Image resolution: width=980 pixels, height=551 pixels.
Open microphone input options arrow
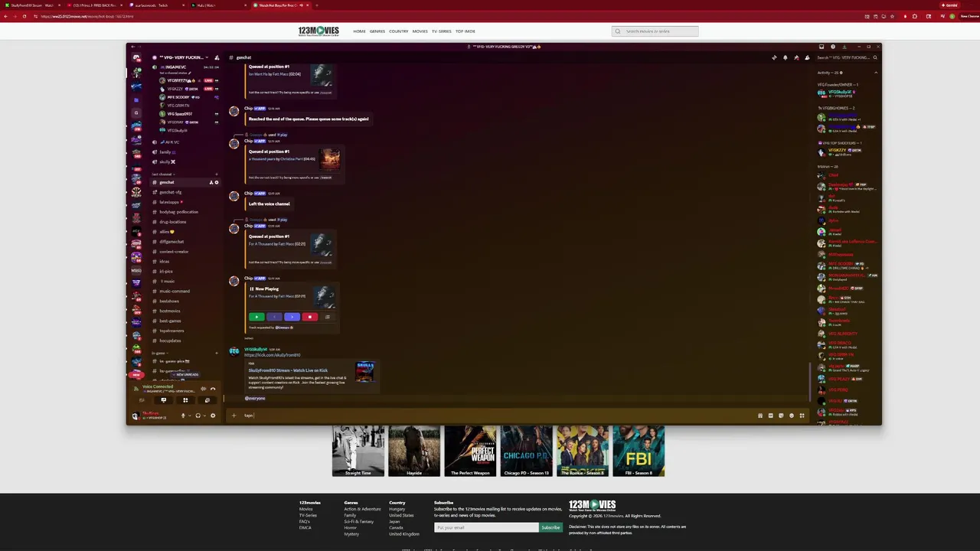tap(190, 416)
